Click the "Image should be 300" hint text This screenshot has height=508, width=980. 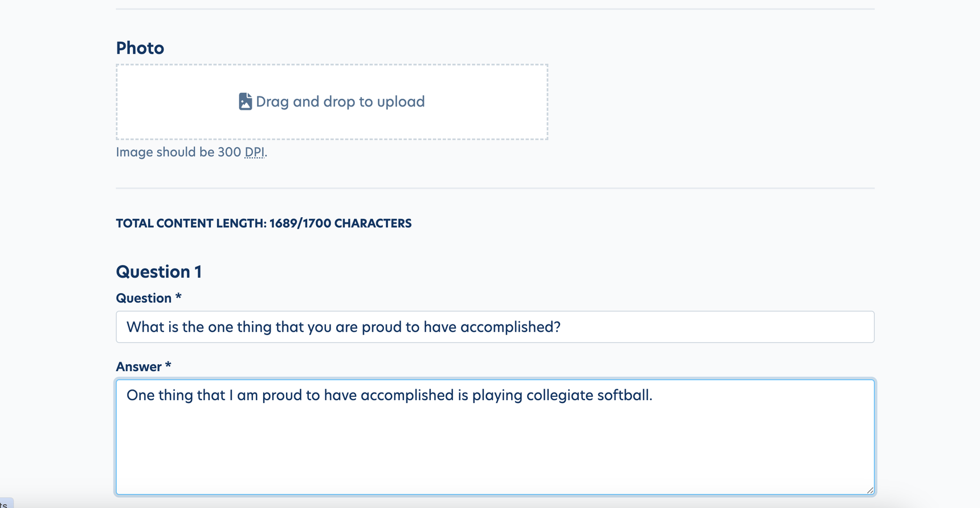pos(178,152)
